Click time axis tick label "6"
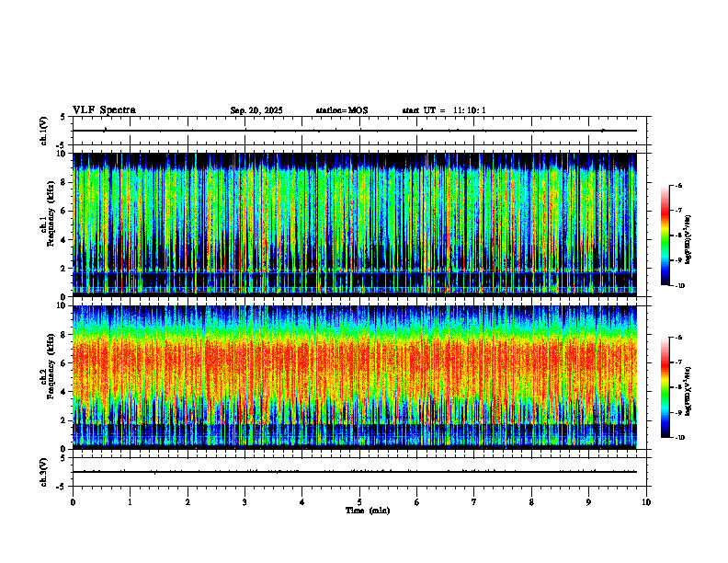728x563 pixels. (x=417, y=502)
